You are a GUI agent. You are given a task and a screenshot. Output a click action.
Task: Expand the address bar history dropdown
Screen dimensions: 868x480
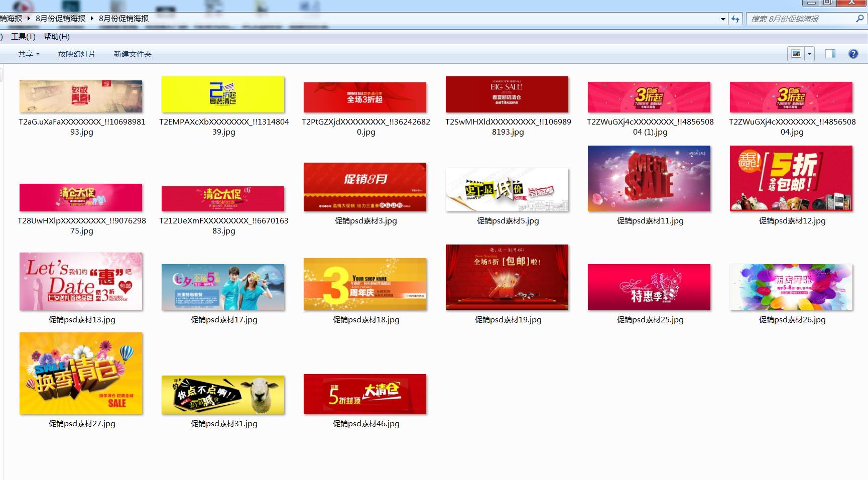point(723,19)
